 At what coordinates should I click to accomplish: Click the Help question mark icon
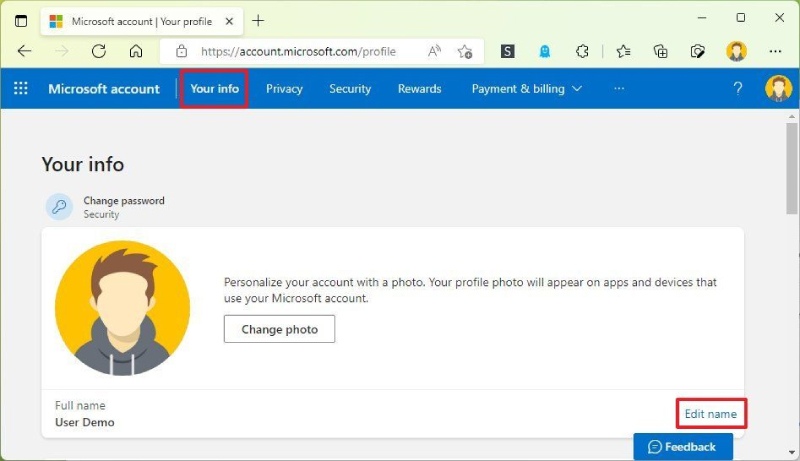(x=738, y=88)
